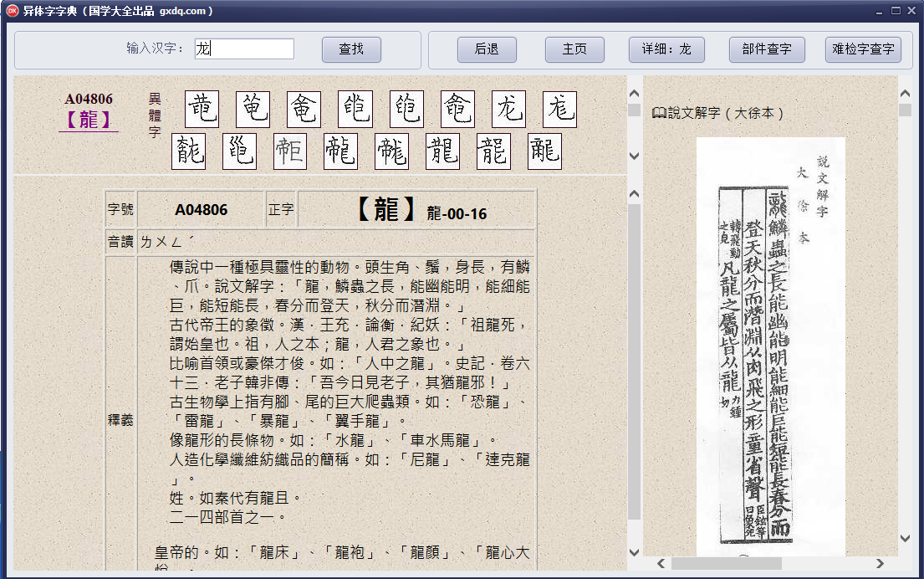This screenshot has width=924, height=579.
Task: Focus the 输入汉字 input field
Action: point(244,49)
